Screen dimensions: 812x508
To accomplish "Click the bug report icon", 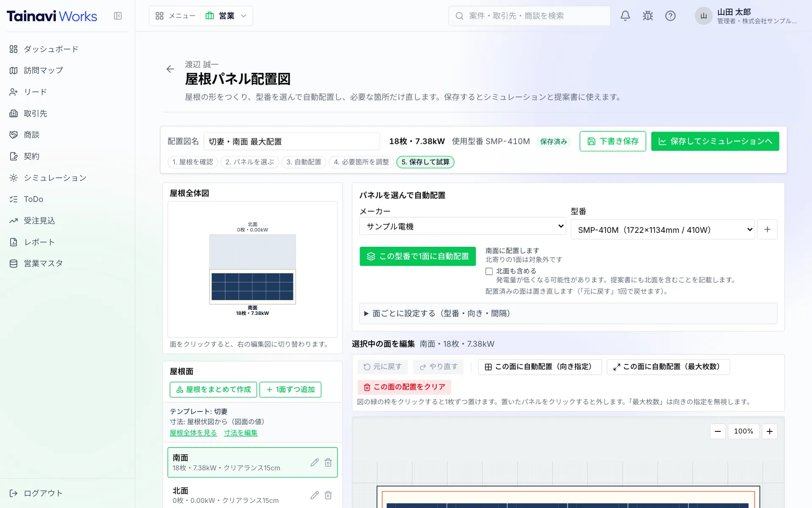I will pos(647,16).
